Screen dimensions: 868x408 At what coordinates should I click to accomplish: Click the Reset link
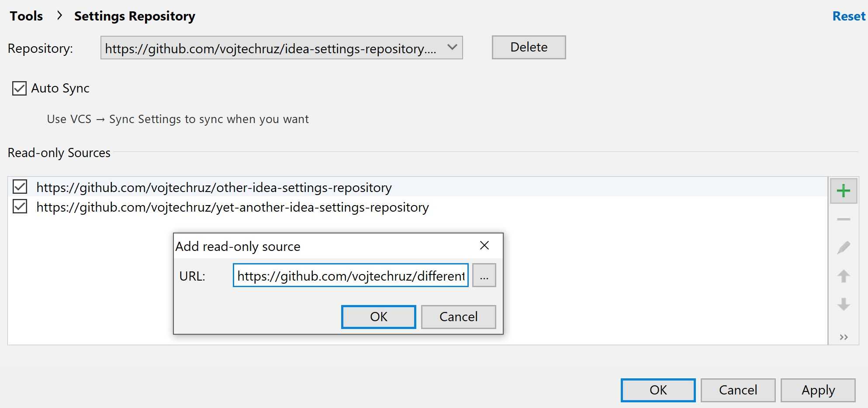tap(848, 16)
